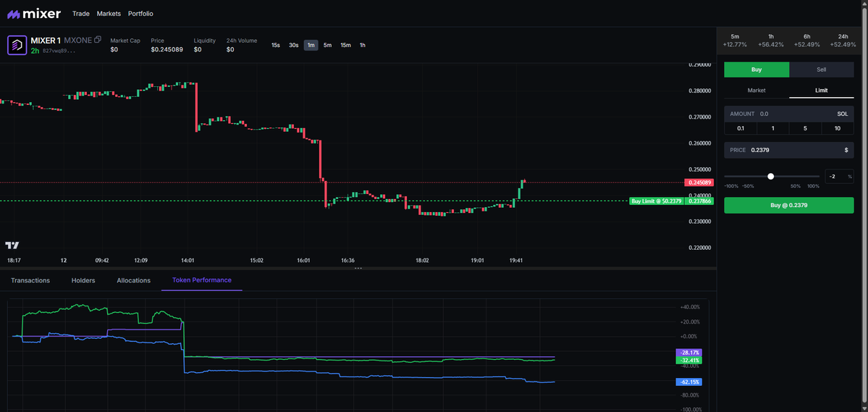Open the Trade menu
Screen dimensions: 868x412
(x=81, y=14)
